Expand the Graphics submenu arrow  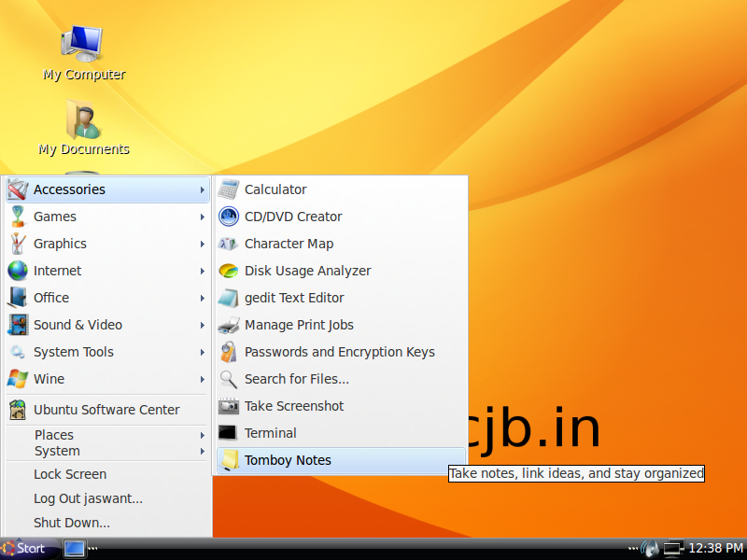[x=203, y=244]
